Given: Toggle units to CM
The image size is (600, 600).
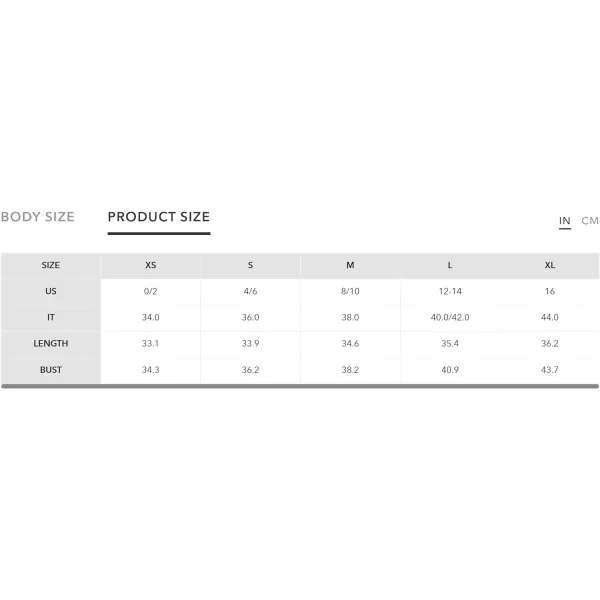Looking at the screenshot, I should tap(590, 221).
